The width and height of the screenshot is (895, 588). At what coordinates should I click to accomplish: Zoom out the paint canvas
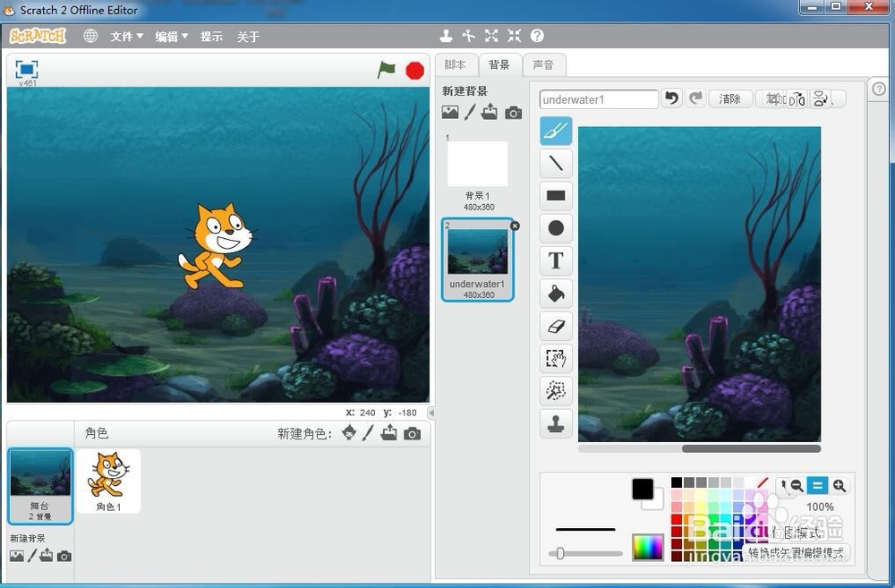click(x=797, y=486)
